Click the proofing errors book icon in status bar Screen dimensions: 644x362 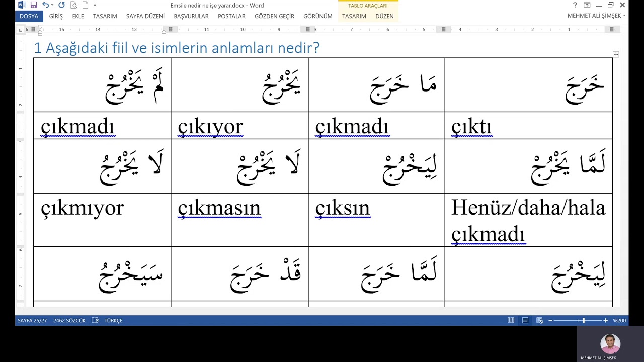[95, 320]
